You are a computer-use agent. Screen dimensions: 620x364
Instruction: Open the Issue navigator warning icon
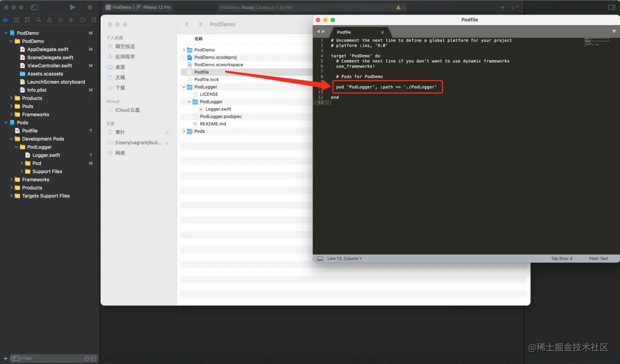coord(49,20)
